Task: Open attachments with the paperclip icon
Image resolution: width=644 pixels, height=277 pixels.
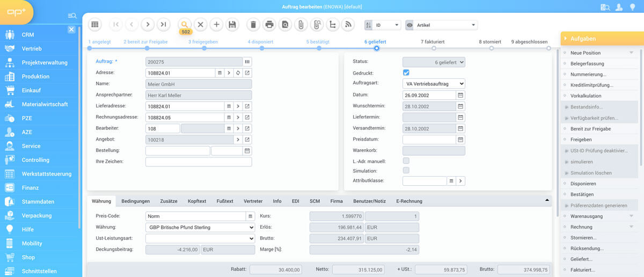Action: coord(301,24)
